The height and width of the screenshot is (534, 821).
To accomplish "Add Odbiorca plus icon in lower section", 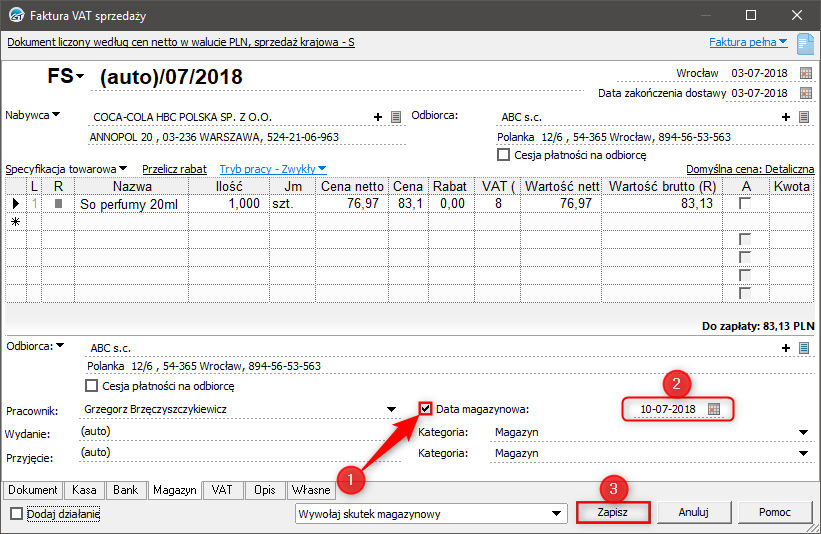I will 785,348.
